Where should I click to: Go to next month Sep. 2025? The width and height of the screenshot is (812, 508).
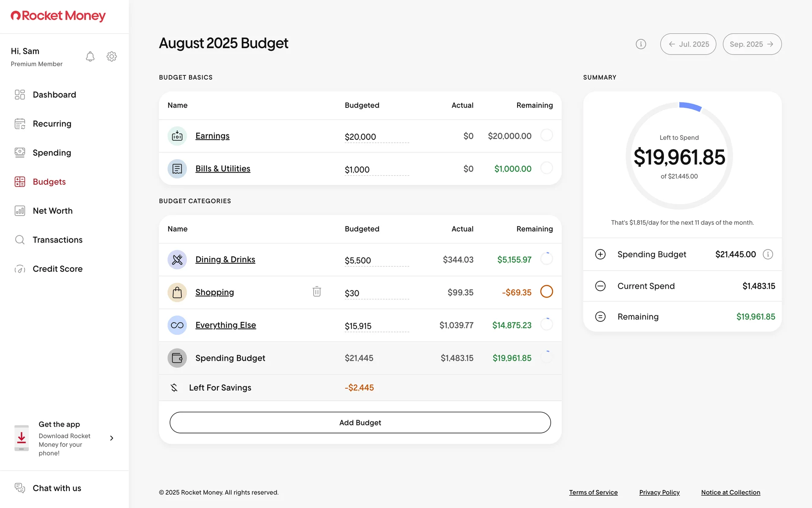tap(752, 44)
